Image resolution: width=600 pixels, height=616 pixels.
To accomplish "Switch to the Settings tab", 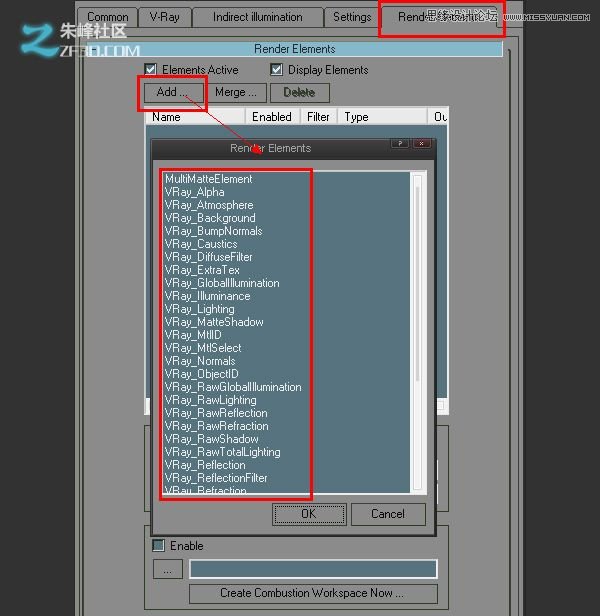I will pos(352,17).
